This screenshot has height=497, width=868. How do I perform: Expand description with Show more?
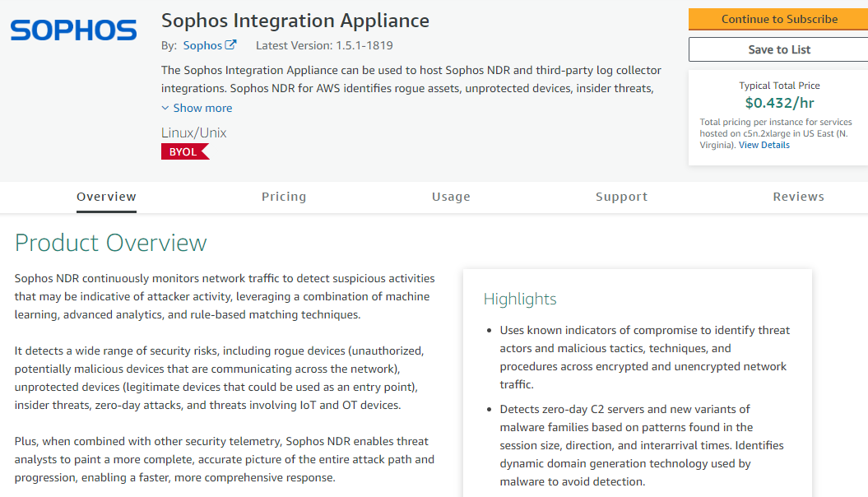202,108
